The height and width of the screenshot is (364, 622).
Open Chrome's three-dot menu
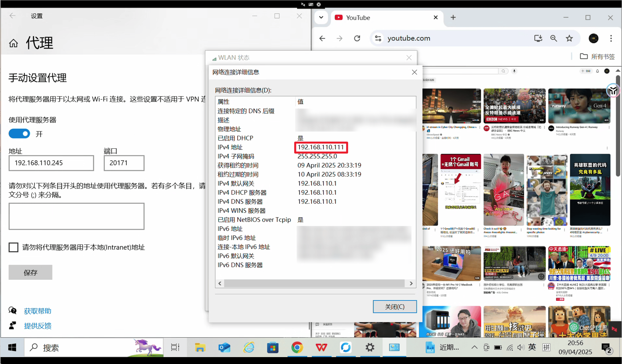(x=611, y=38)
